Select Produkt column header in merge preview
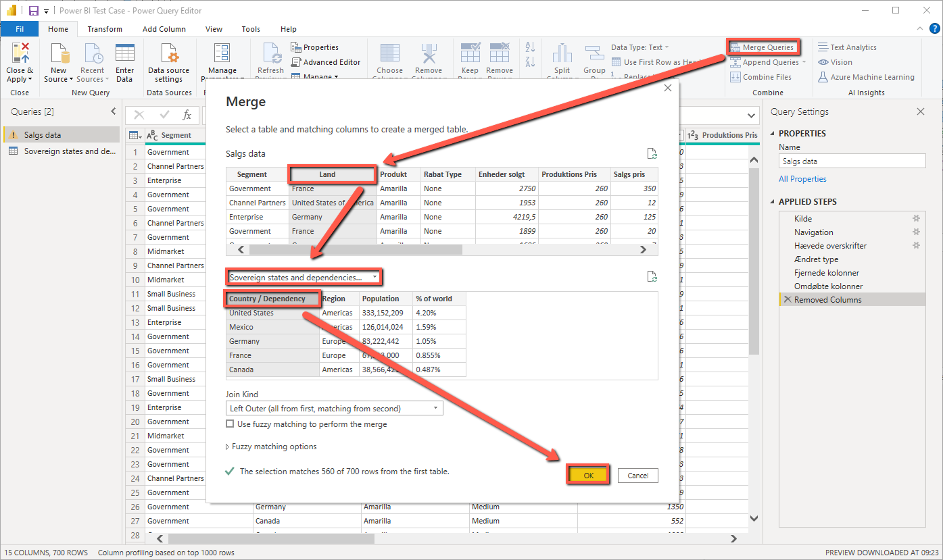Image resolution: width=943 pixels, height=560 pixels. (x=399, y=174)
